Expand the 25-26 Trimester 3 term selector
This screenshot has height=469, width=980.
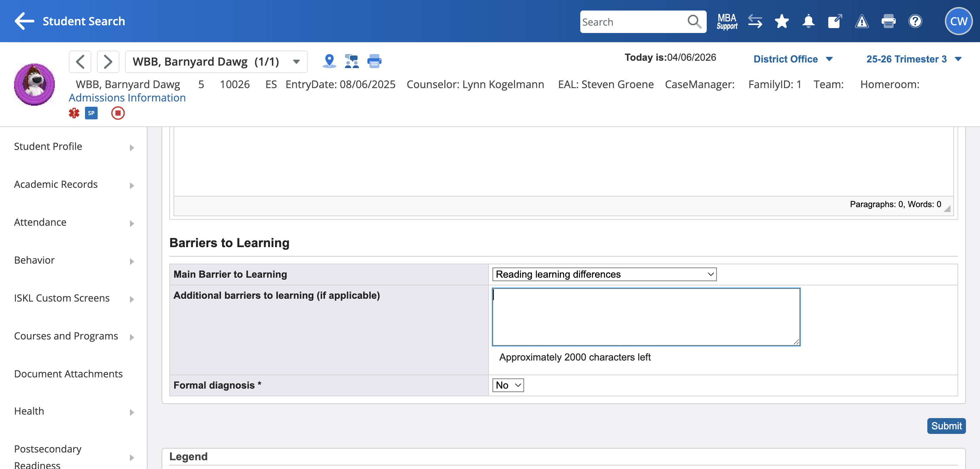(913, 59)
